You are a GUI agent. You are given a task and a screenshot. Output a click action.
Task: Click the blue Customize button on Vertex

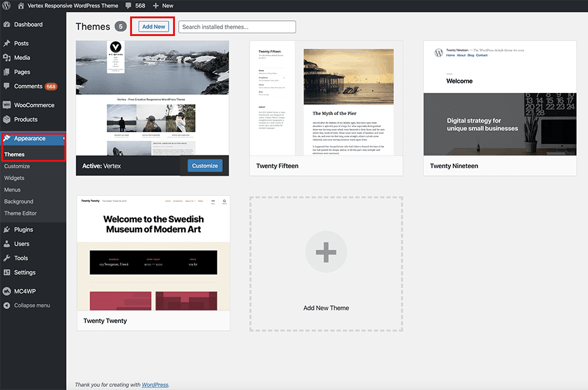205,166
